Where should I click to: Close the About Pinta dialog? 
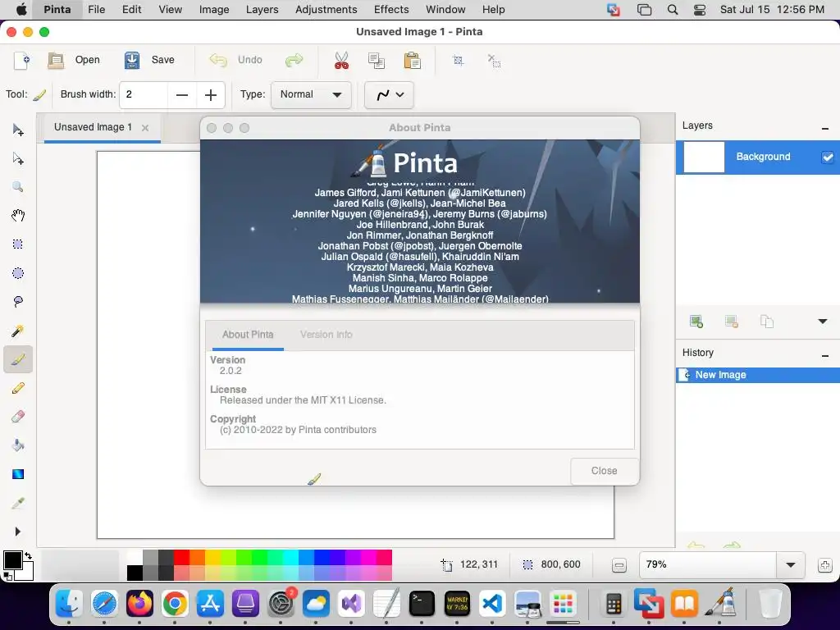[605, 471]
